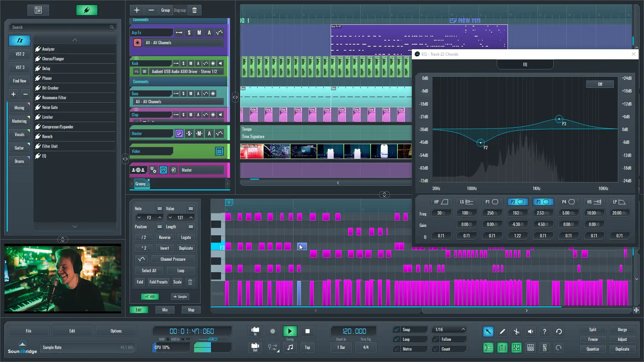The image size is (644, 362).
Task: Select the arrow pointer tool
Action: click(488, 331)
